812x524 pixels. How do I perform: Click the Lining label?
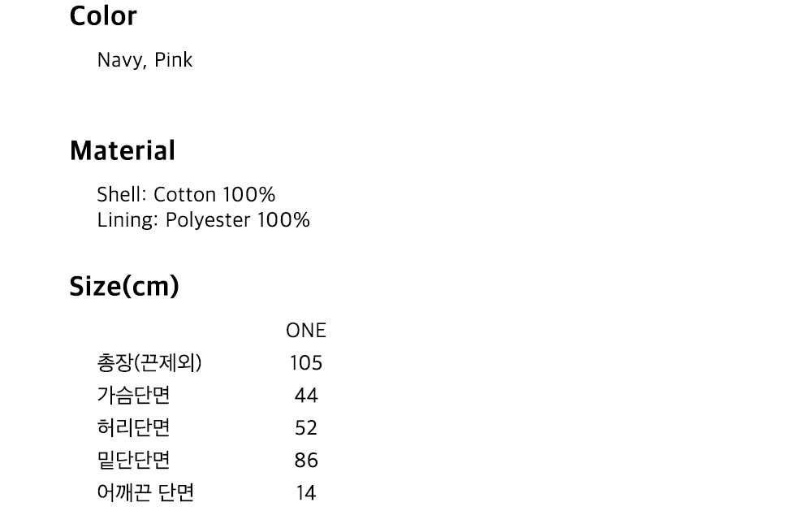(127, 220)
